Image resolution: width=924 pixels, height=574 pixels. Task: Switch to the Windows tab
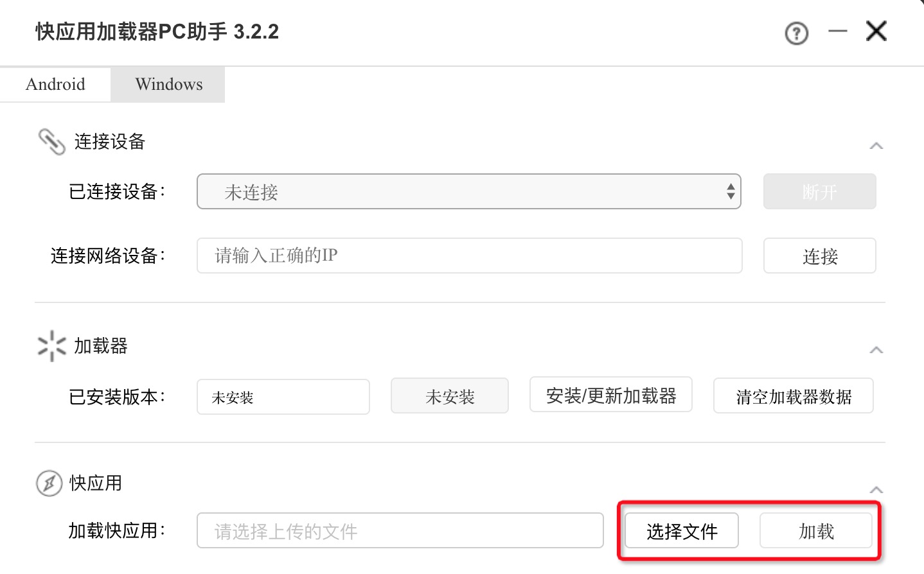pos(168,84)
